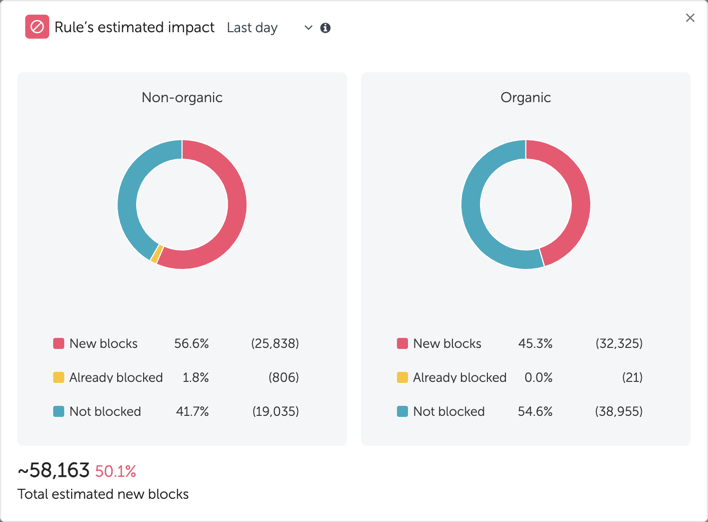Click the Organic panel title
Image resolution: width=708 pixels, height=522 pixels.
click(x=525, y=98)
